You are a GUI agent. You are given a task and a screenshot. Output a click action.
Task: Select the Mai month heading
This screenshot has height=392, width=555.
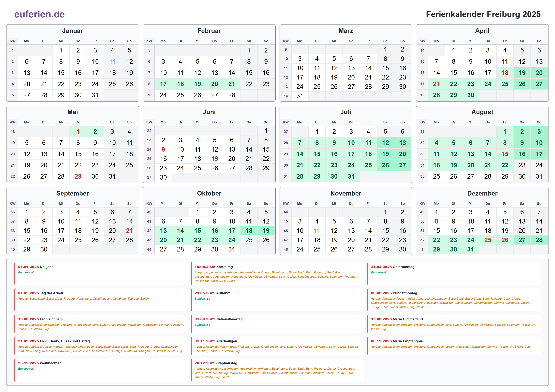click(x=72, y=112)
